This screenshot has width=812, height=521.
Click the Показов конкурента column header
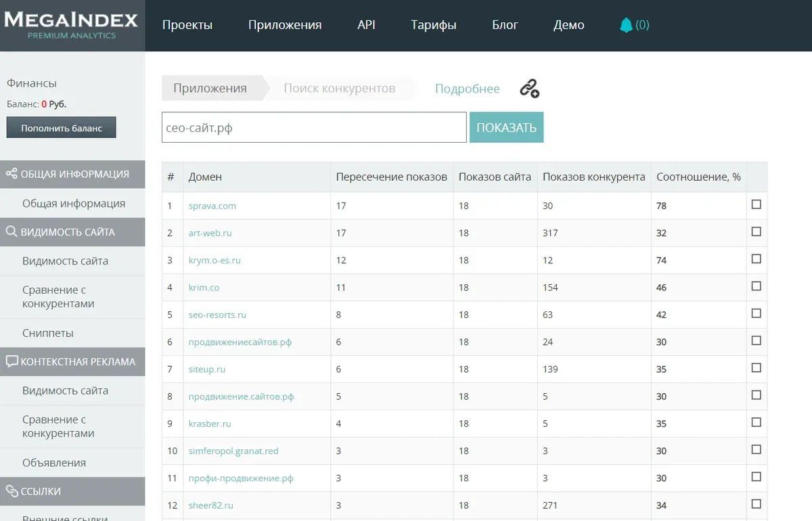(594, 177)
